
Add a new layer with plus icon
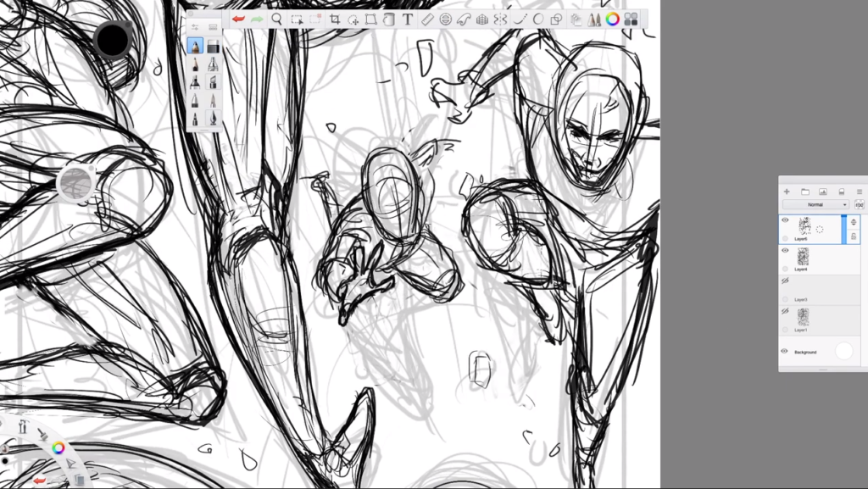(787, 192)
